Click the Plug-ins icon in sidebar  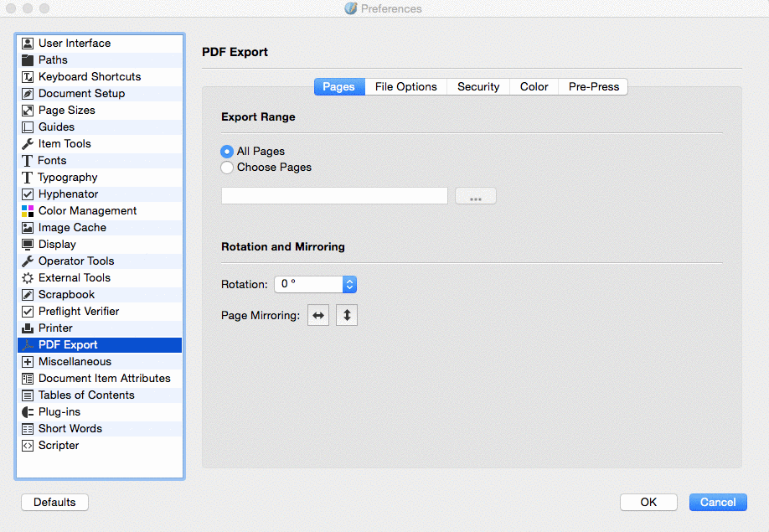click(28, 412)
